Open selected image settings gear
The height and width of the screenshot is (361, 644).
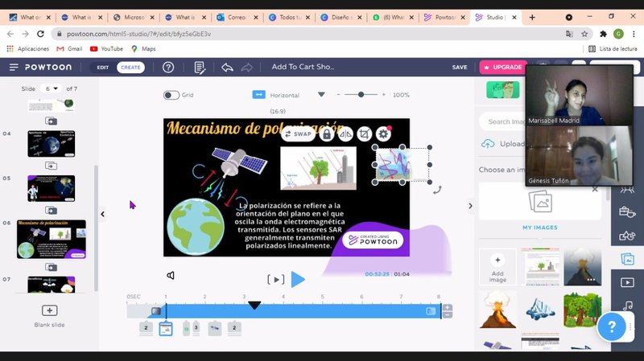pyautogui.click(x=383, y=134)
